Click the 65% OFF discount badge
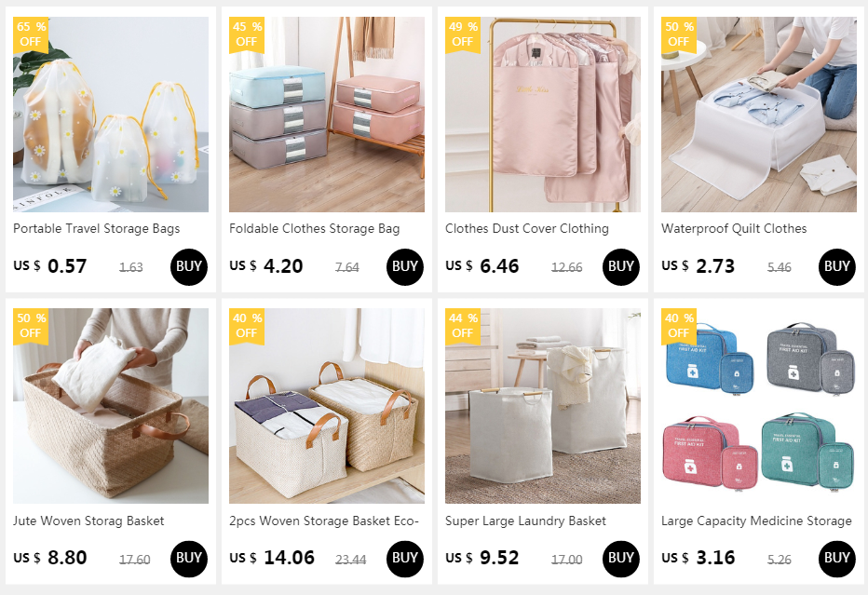Image resolution: width=868 pixels, height=595 pixels. [x=31, y=34]
